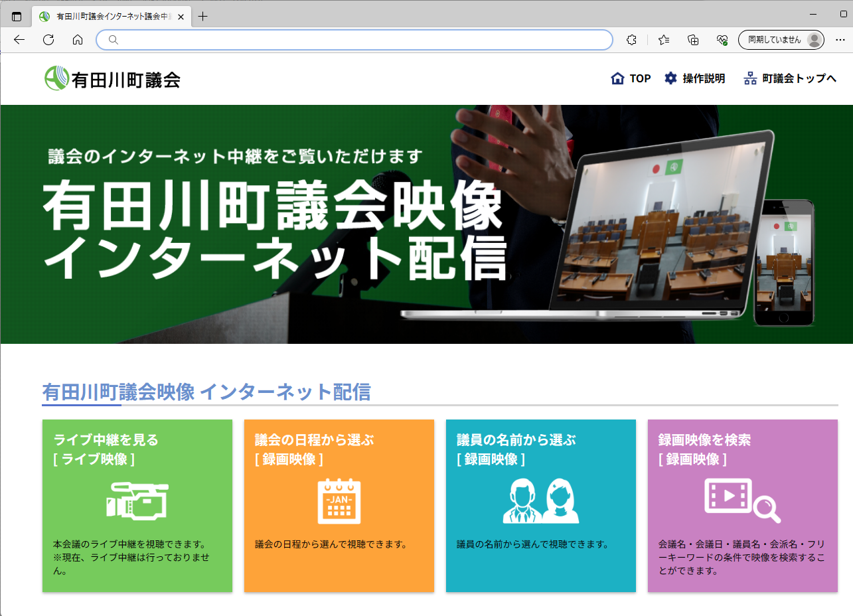Click the magnifier icon in address bar
Screen dimensions: 853x616
click(x=114, y=40)
